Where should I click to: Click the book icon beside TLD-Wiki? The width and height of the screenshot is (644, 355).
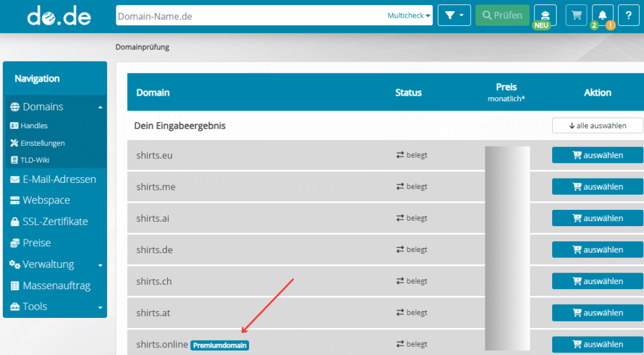click(14, 160)
